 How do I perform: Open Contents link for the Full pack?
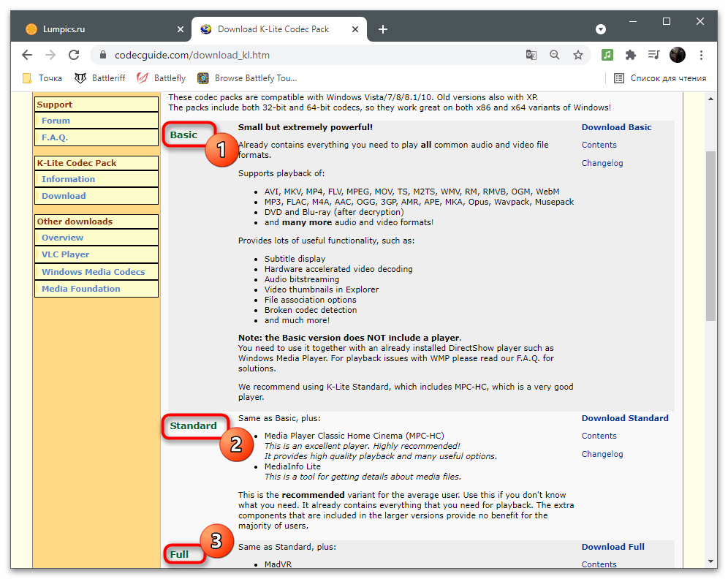pos(599,564)
